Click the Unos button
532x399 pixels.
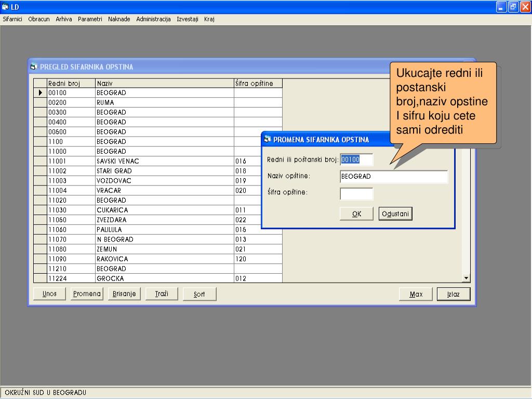click(50, 294)
